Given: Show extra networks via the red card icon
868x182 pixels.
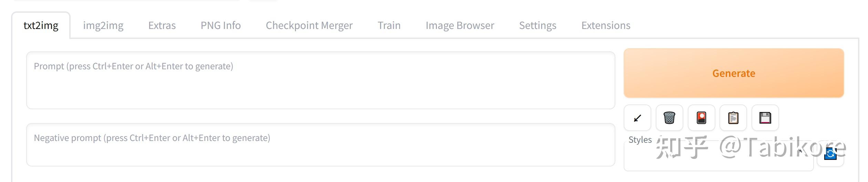Looking at the screenshot, I should (701, 118).
